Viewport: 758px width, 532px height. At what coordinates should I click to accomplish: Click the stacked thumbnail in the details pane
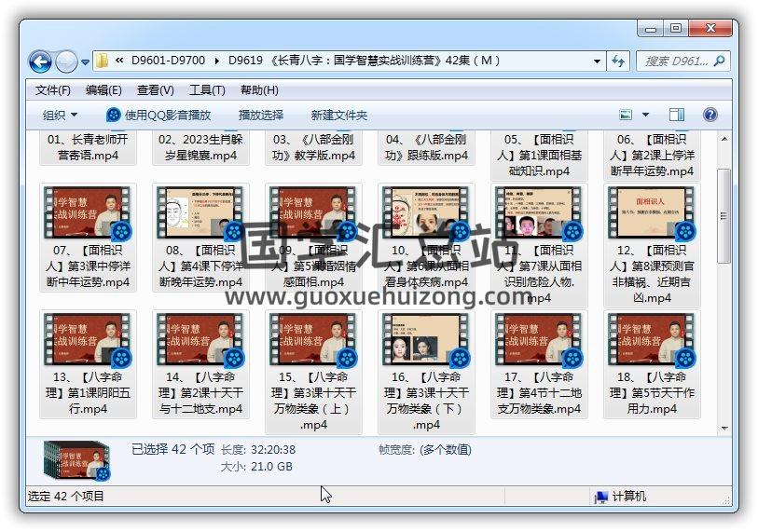point(77,460)
